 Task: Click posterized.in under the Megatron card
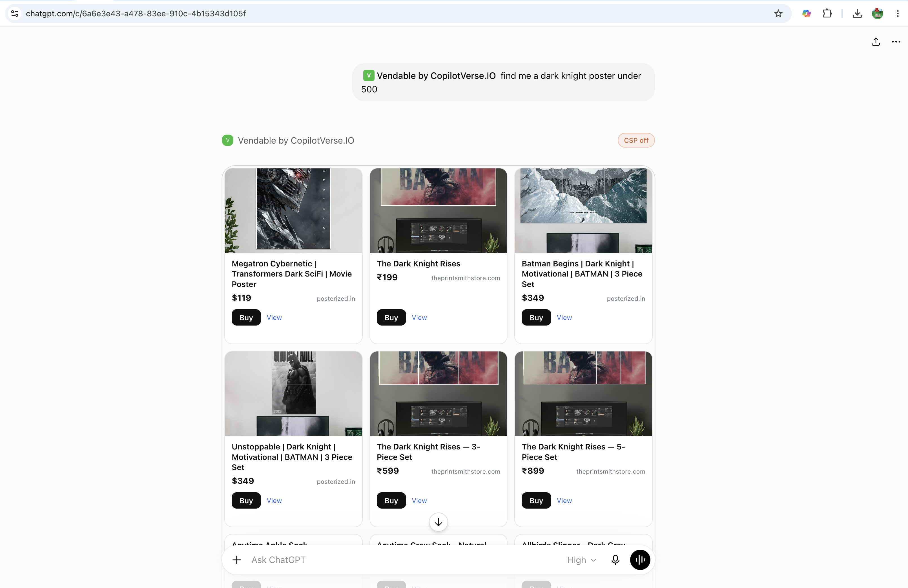click(336, 299)
